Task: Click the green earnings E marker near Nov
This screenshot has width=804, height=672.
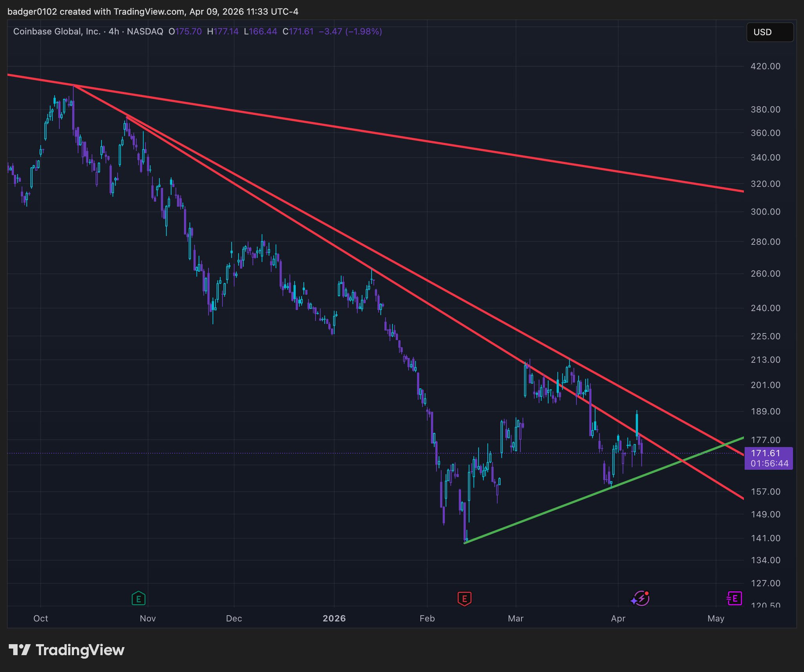Action: pos(138,599)
